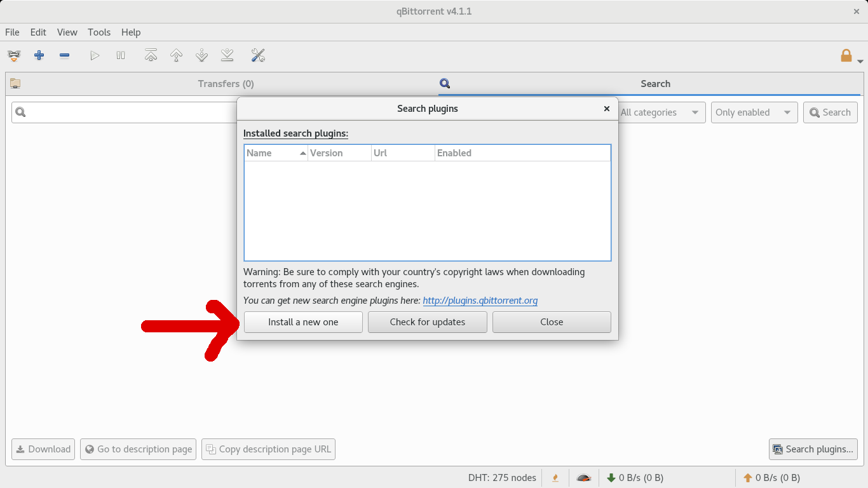Switch to the Search tab
This screenshot has width=868, height=488.
648,84
